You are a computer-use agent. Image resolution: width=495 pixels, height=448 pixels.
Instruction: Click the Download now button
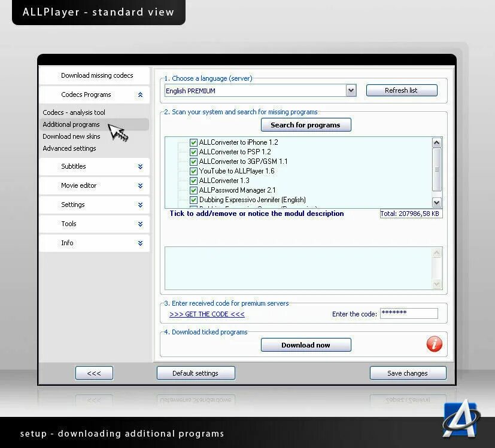pos(306,345)
